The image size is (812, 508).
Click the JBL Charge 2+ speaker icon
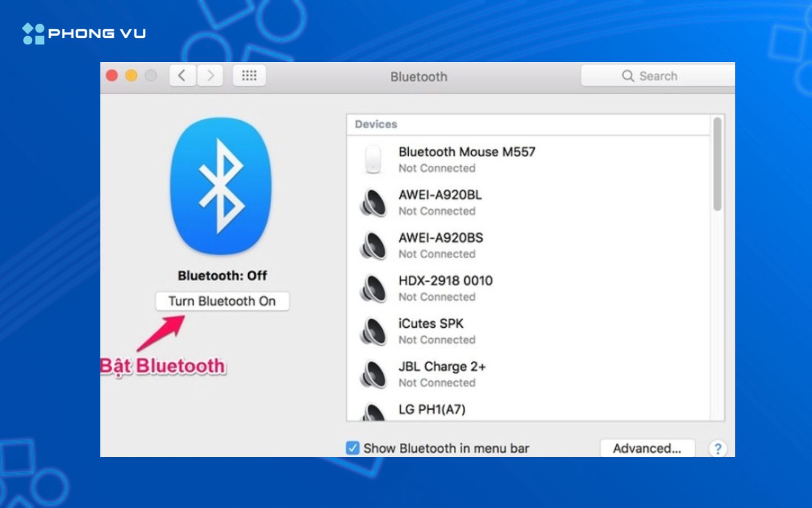[x=374, y=374]
